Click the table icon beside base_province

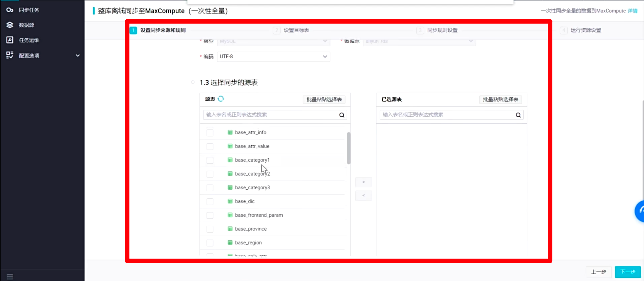pos(230,229)
